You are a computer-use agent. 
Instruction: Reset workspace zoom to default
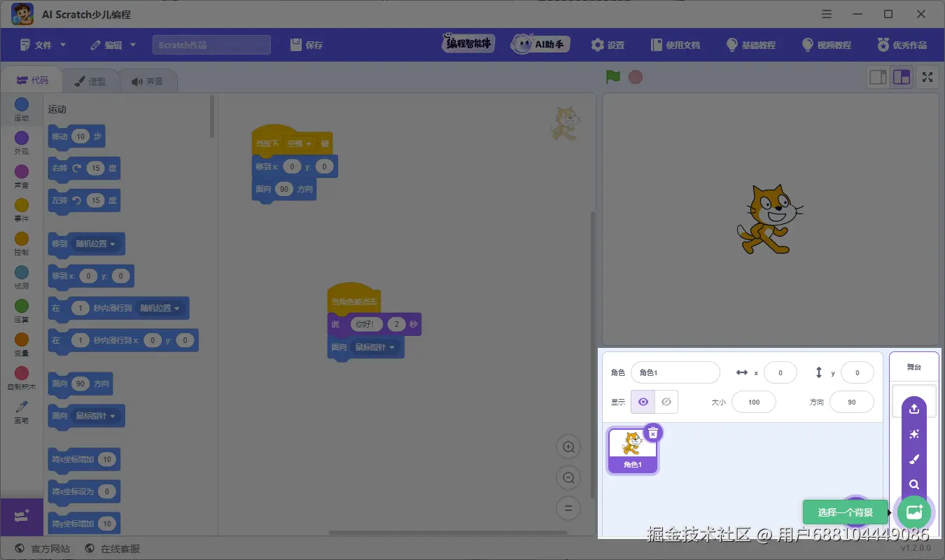pos(568,508)
